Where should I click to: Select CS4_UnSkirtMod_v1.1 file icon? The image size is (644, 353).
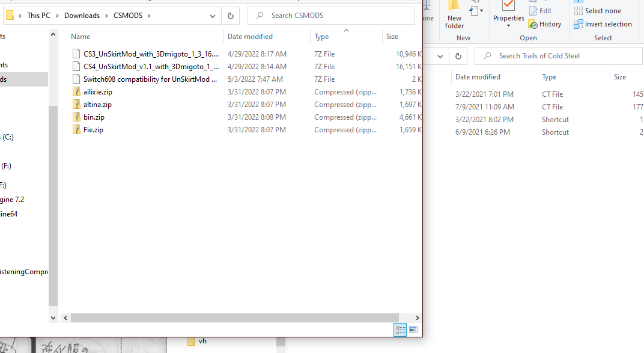click(x=76, y=67)
